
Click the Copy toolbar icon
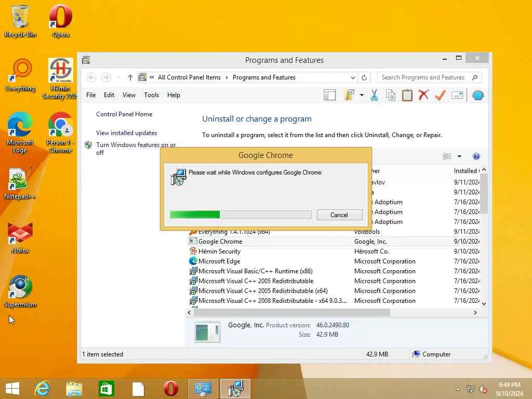pyautogui.click(x=391, y=96)
